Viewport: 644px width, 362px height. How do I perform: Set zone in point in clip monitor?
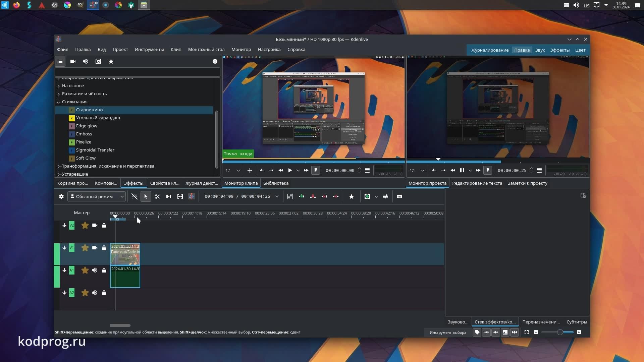click(262, 170)
